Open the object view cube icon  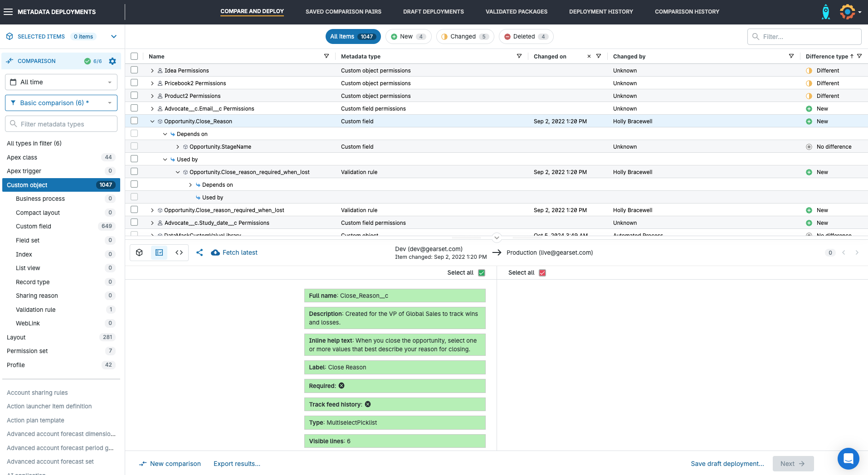(x=140, y=252)
